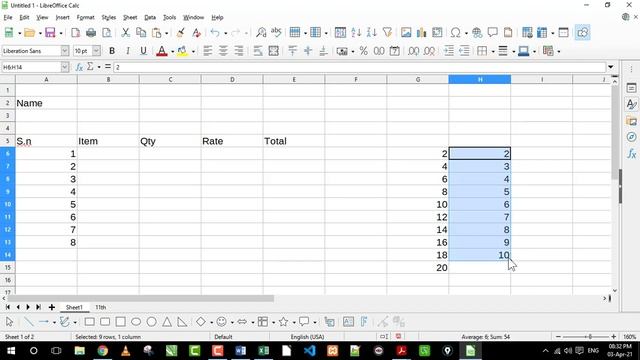Screen dimensions: 640x360
Task: Open Chrome from the Windows taskbar
Action: (102, 351)
